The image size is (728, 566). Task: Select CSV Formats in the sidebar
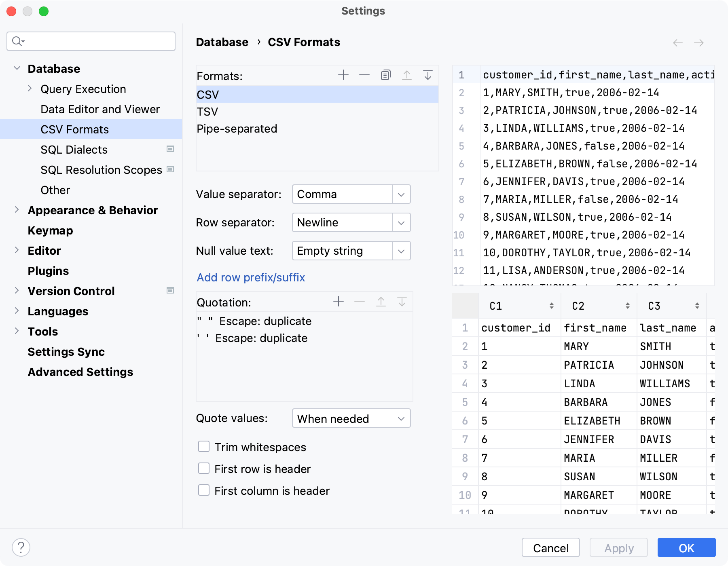pyautogui.click(x=75, y=129)
